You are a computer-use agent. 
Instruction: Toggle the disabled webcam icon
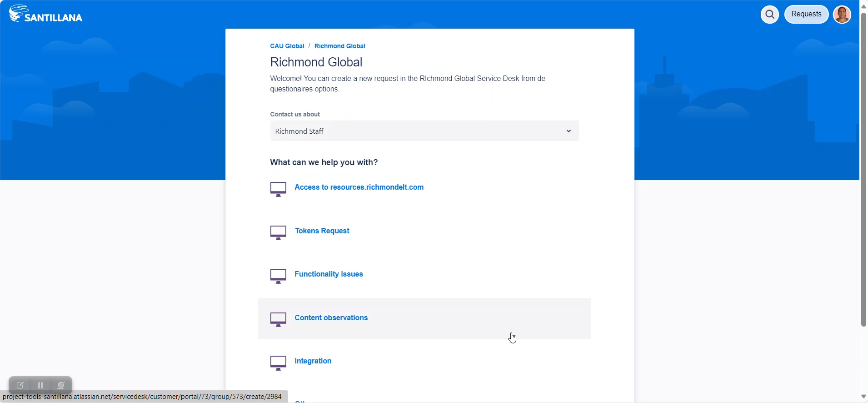point(61,385)
